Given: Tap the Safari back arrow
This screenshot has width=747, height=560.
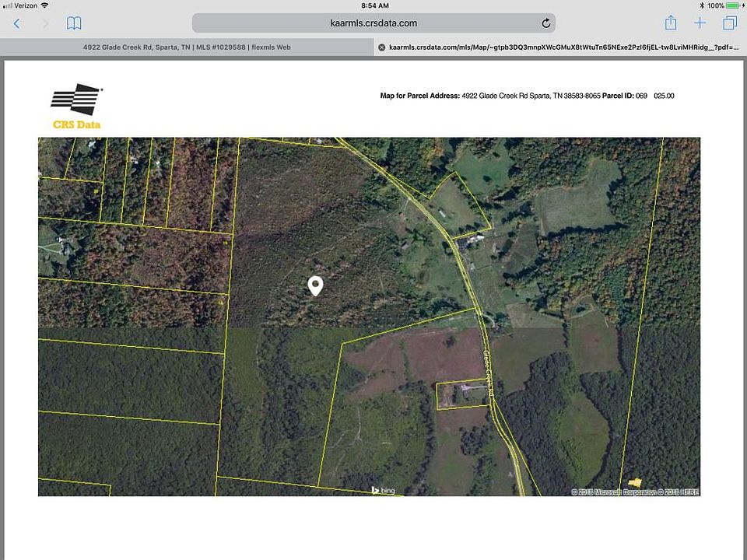Looking at the screenshot, I should [16, 23].
